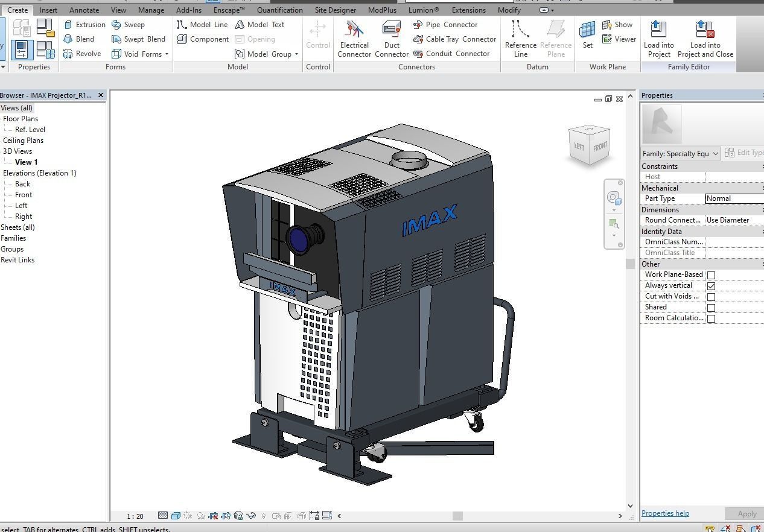Image resolution: width=764 pixels, height=532 pixels.
Task: Open the Model Group dropdown
Action: coord(266,54)
